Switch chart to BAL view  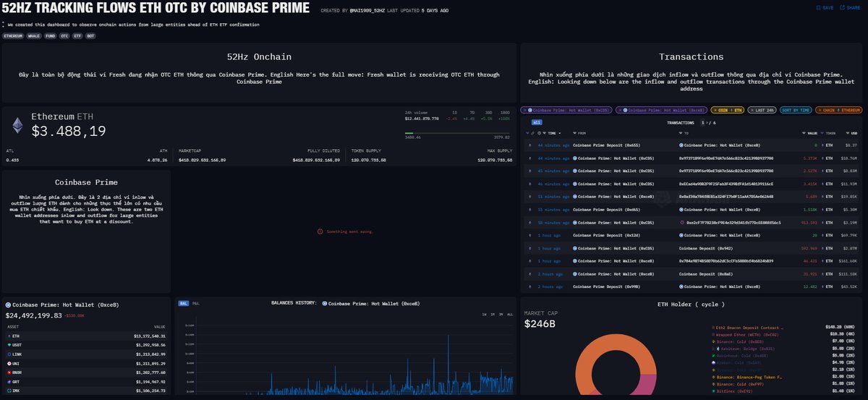pos(183,303)
